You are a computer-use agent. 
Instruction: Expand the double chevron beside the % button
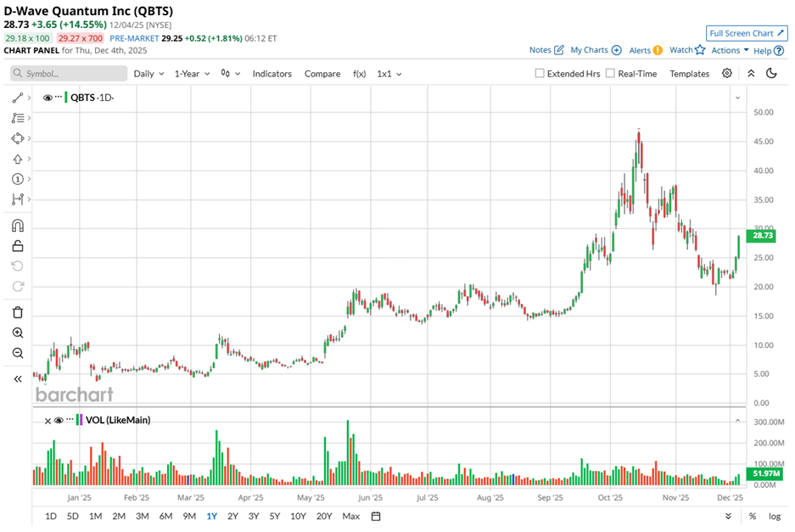tap(728, 516)
